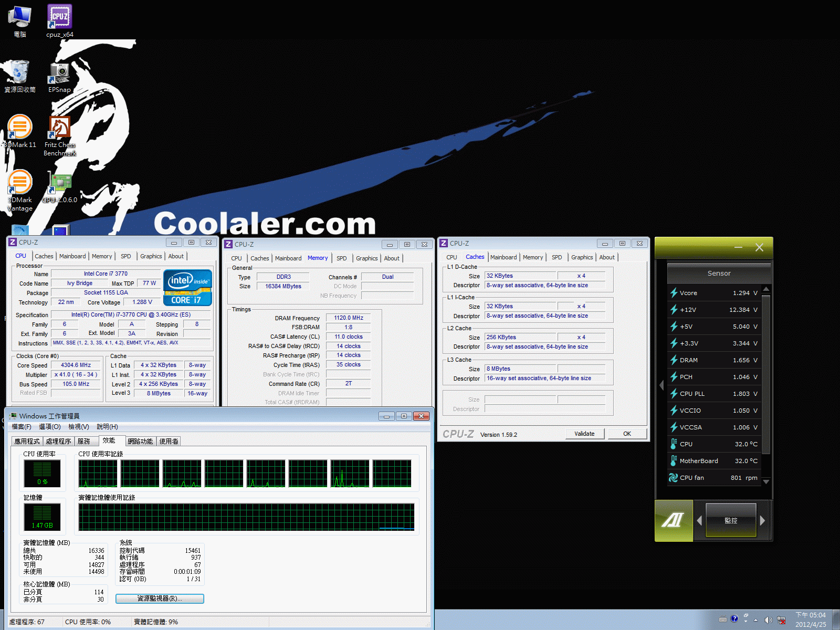Open Graphics tab in right CPU-Z window
The height and width of the screenshot is (630, 840).
pyautogui.click(x=582, y=257)
